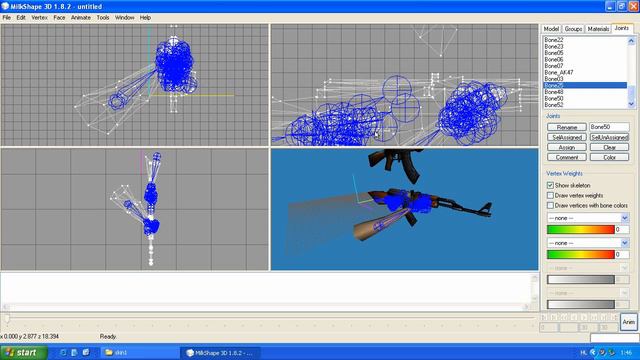Click second green-to-red weight slider

[580, 254]
